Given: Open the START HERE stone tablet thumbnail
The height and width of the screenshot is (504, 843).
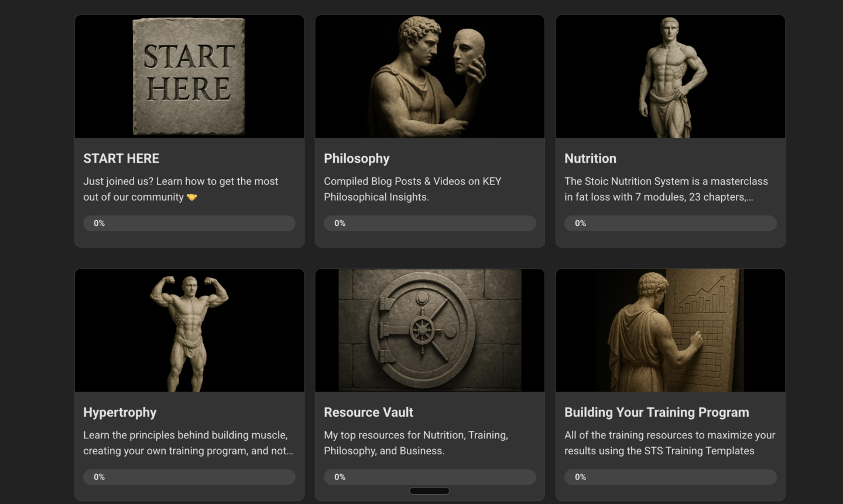Looking at the screenshot, I should 189,77.
